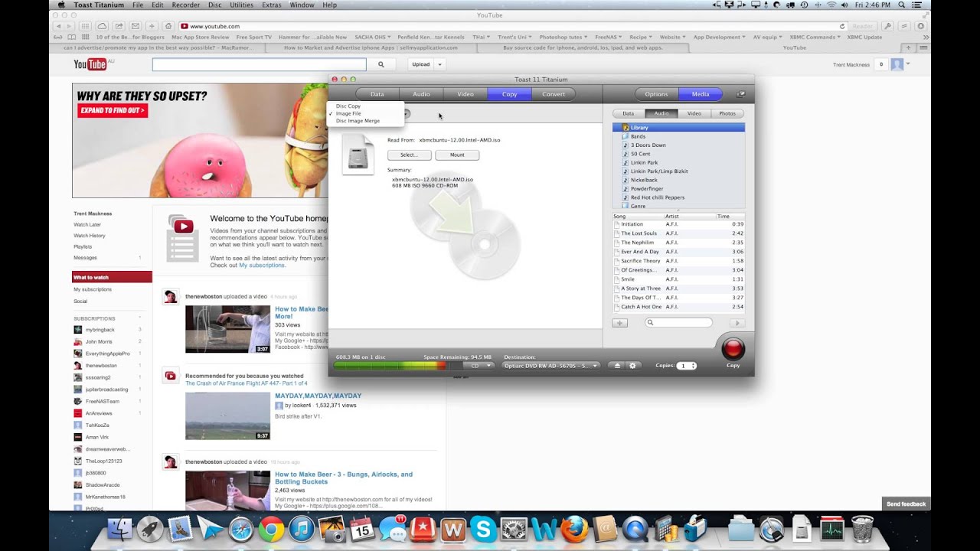Viewport: 980px width, 551px height.
Task: Click the red Copy burn button
Action: point(733,349)
